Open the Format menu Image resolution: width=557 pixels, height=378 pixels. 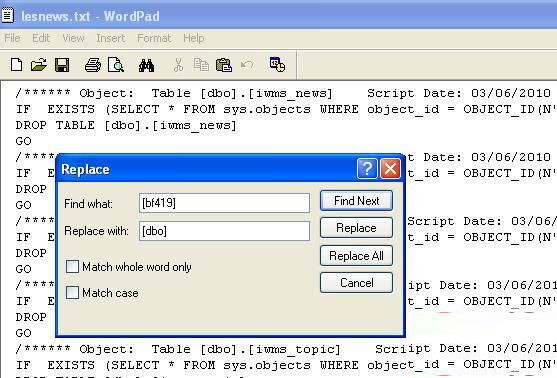[x=154, y=38]
